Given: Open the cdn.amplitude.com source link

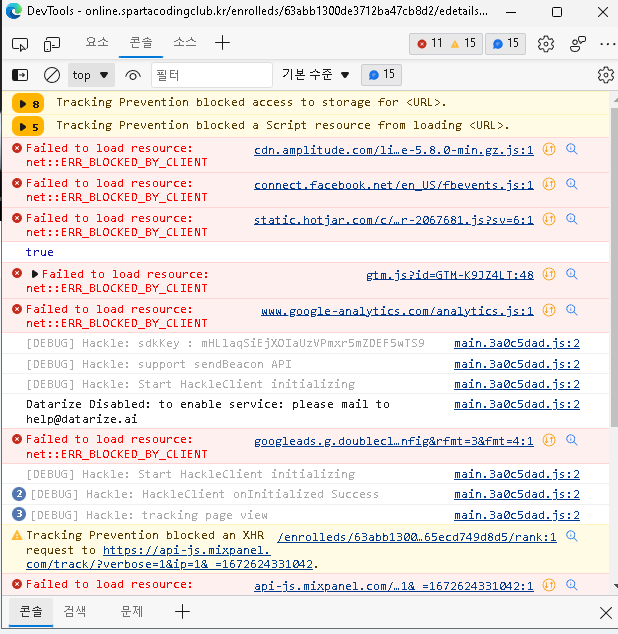Looking at the screenshot, I should click(394, 150).
